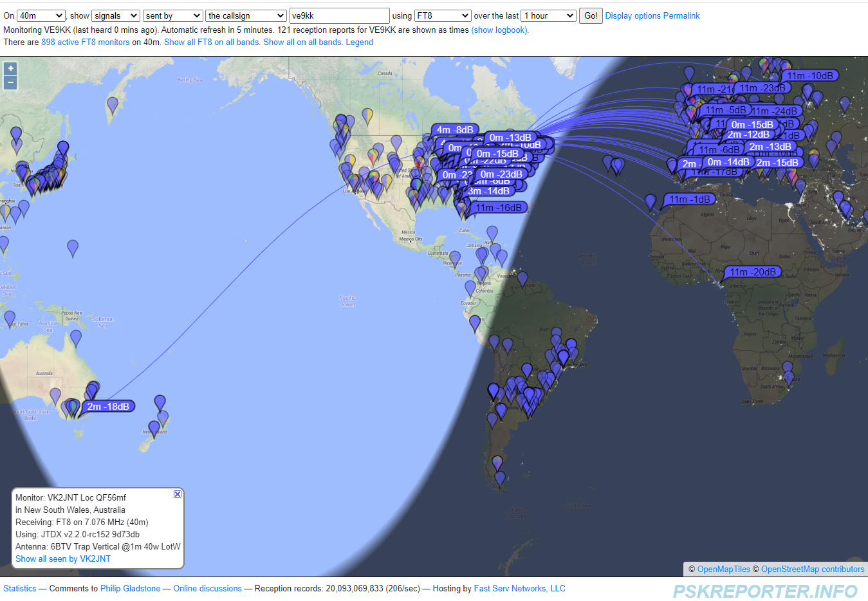Click the '(show logbook)' link
Image resolution: width=868 pixels, height=601 pixels.
pyautogui.click(x=500, y=30)
